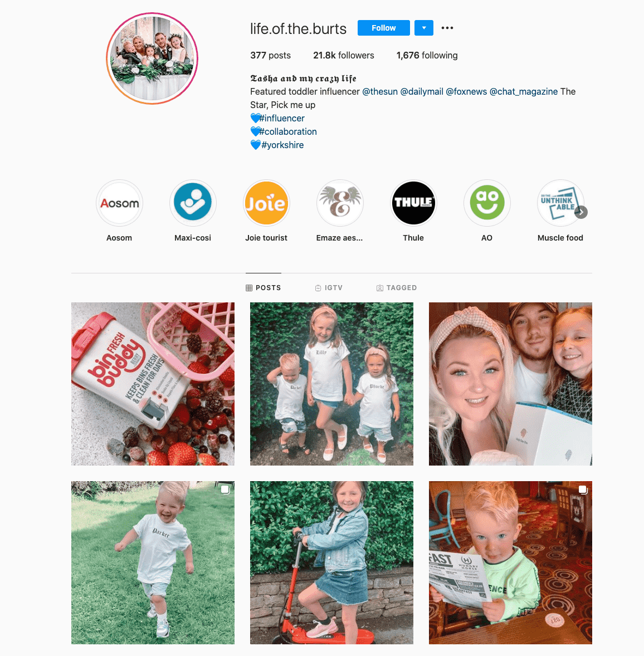Open the girl on red scooter post
Viewport: 644px width, 656px height.
click(332, 562)
